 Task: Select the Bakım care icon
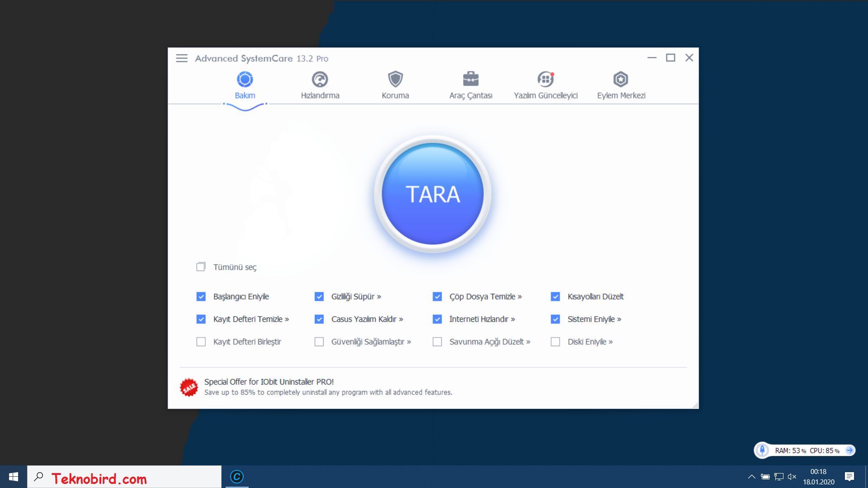pos(245,80)
